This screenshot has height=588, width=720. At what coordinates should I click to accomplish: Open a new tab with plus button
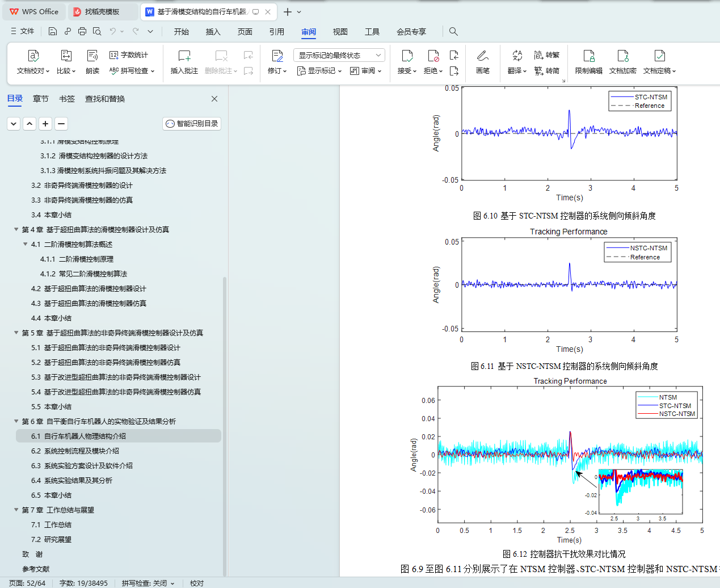pos(288,12)
